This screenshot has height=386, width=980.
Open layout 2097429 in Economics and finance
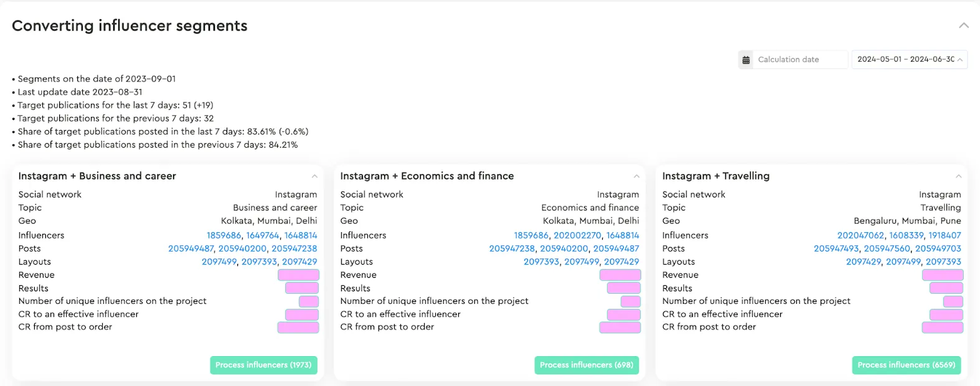pyautogui.click(x=621, y=262)
